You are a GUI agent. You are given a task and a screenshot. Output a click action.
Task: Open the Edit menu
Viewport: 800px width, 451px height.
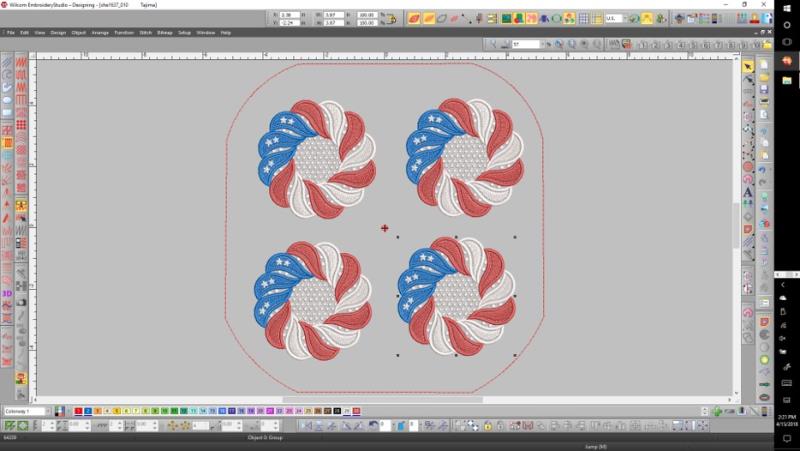pos(24,33)
